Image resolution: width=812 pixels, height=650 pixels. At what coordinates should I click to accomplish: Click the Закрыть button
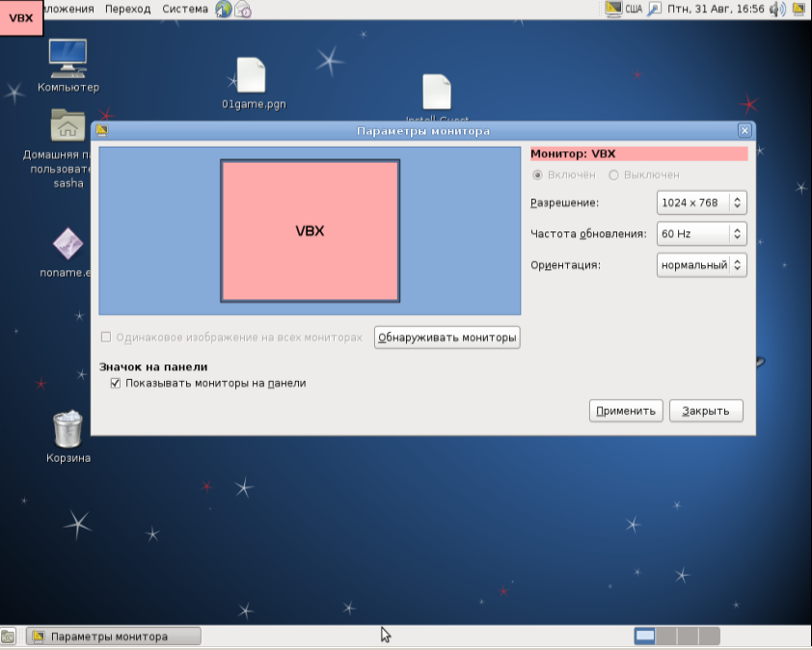coord(706,411)
